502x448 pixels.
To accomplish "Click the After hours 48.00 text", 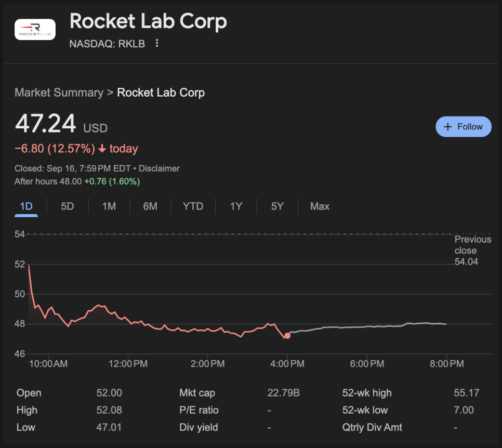I will pyautogui.click(x=48, y=181).
